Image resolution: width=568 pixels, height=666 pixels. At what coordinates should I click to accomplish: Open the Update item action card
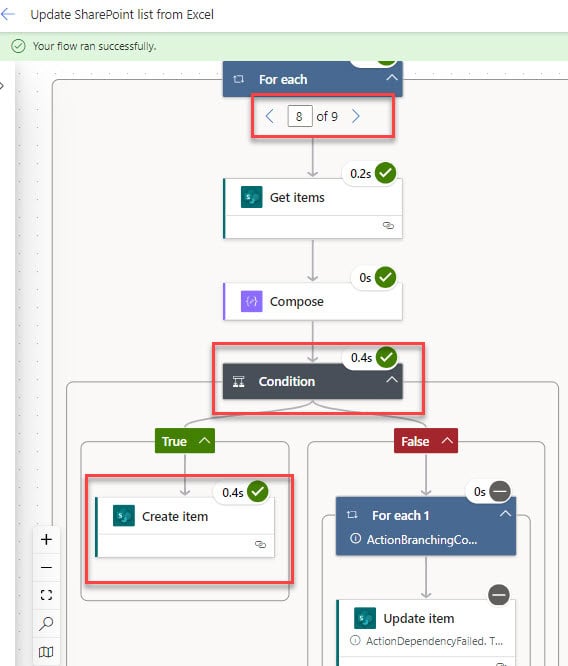pyautogui.click(x=426, y=633)
